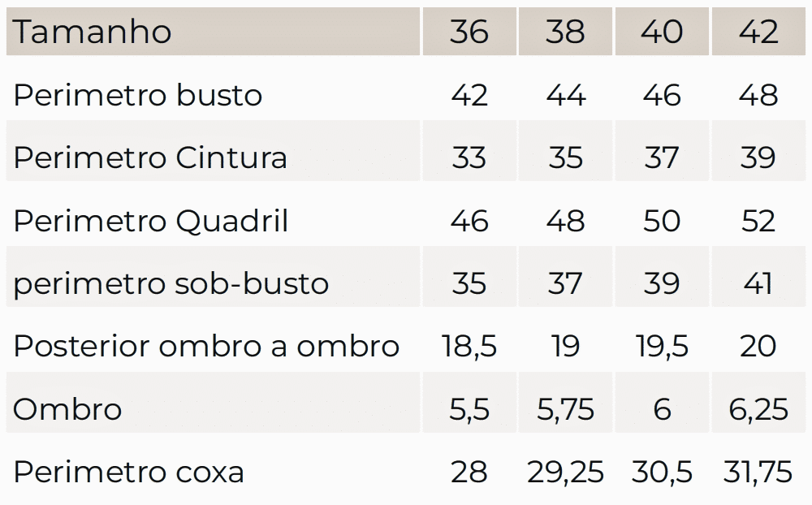Select the size 36 column header
The height and width of the screenshot is (505, 812).
pyautogui.click(x=469, y=32)
